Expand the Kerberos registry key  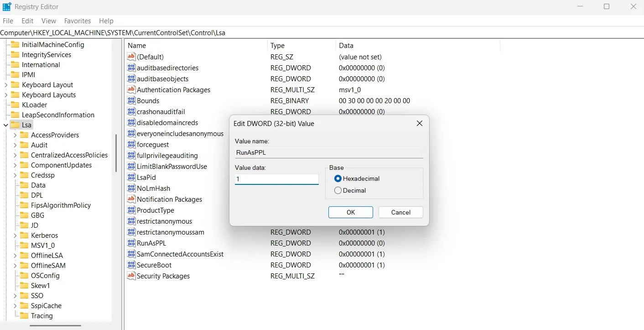point(15,235)
